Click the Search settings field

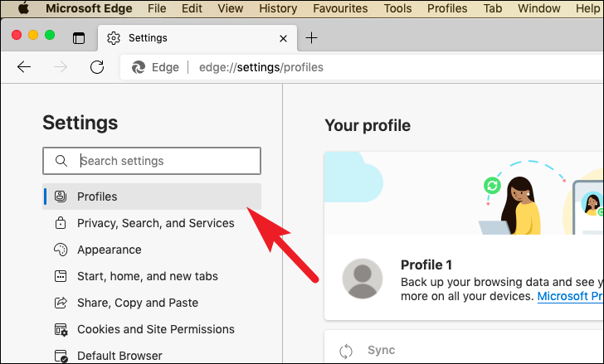(x=152, y=161)
